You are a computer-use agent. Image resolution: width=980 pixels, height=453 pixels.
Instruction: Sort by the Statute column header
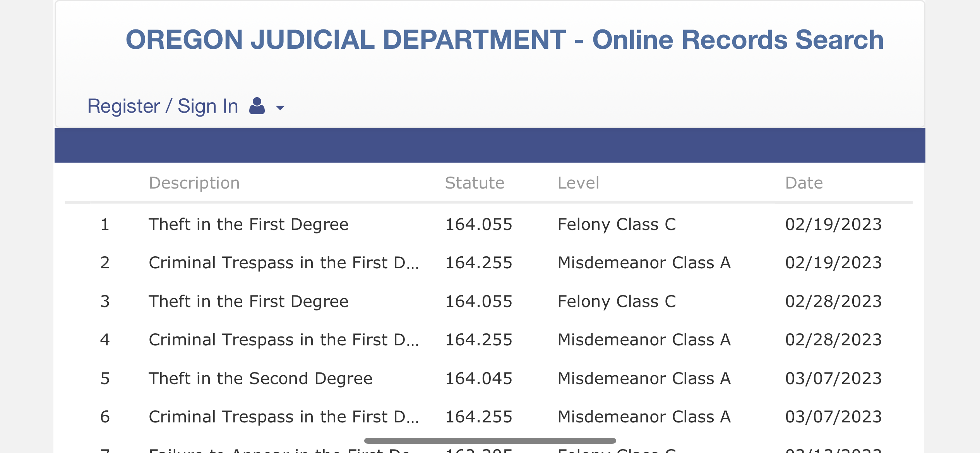tap(475, 183)
